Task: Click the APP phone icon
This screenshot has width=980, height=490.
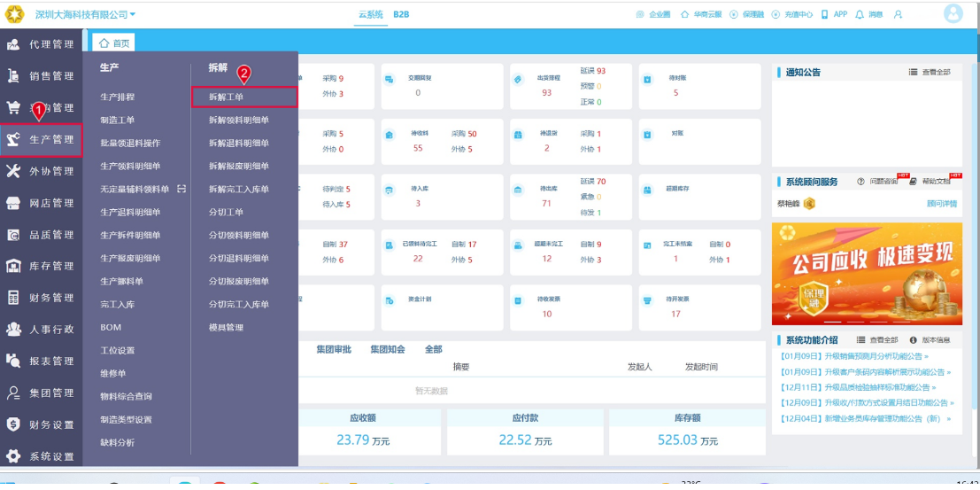Action: tap(824, 14)
